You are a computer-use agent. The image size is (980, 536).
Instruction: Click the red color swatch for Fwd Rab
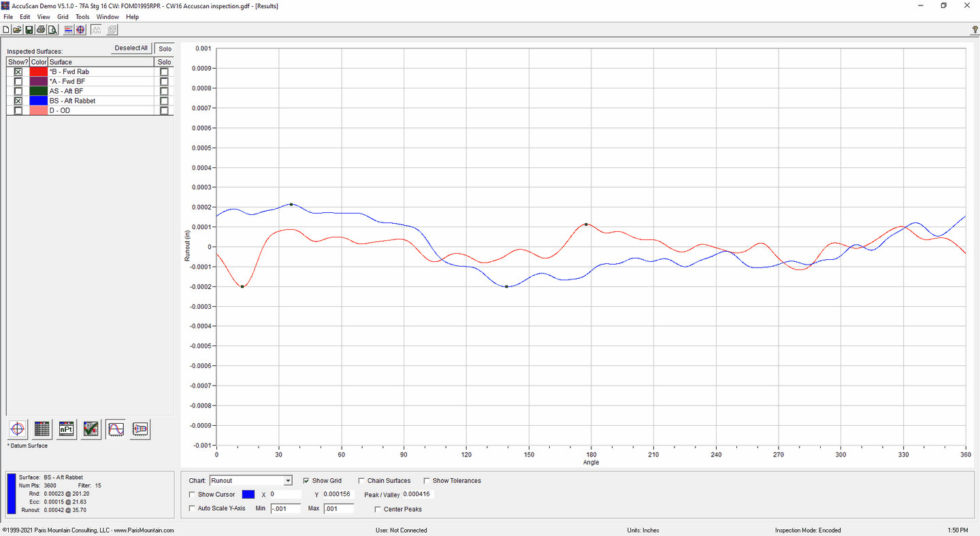coord(39,71)
